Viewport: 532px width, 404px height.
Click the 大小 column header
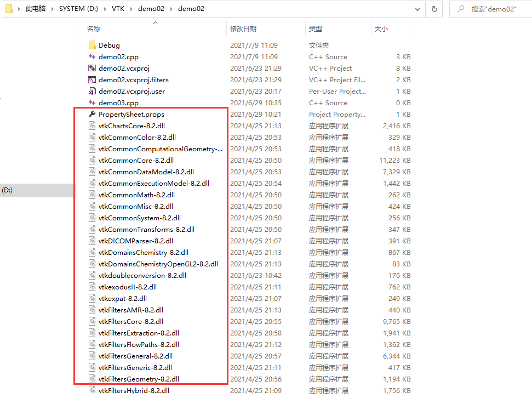tap(382, 29)
